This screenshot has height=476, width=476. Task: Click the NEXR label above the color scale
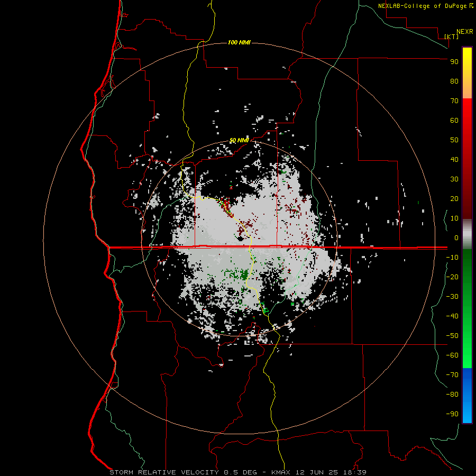[x=465, y=32]
